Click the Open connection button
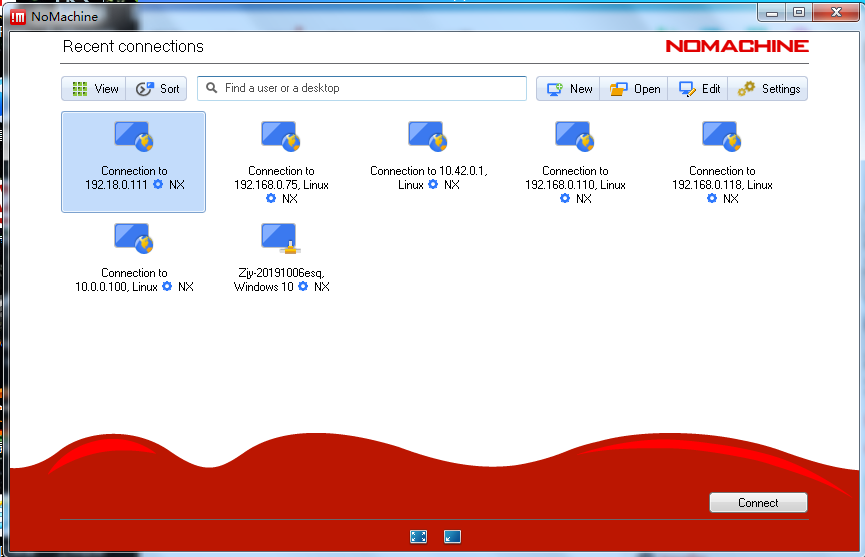This screenshot has height=557, width=865. coord(634,89)
